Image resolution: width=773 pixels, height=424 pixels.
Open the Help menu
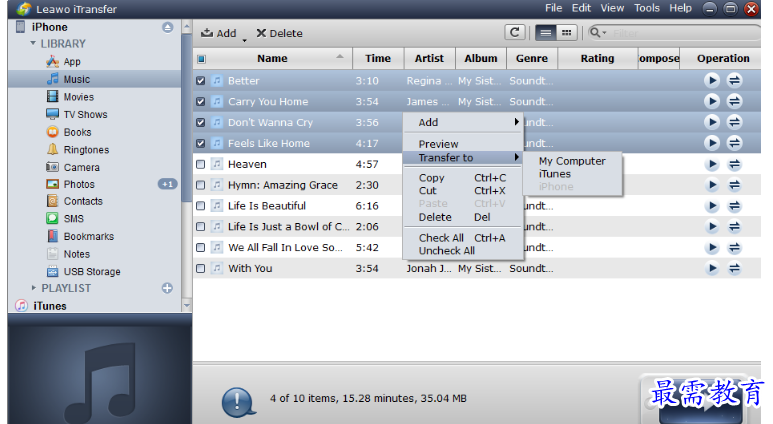(680, 8)
